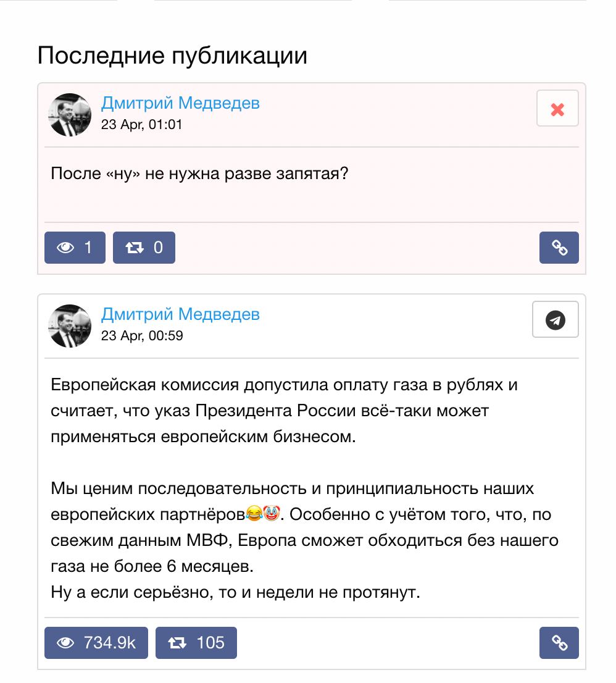Open the Telegram icon on second post
Viewport: 616px width, 683px height.
tap(555, 319)
